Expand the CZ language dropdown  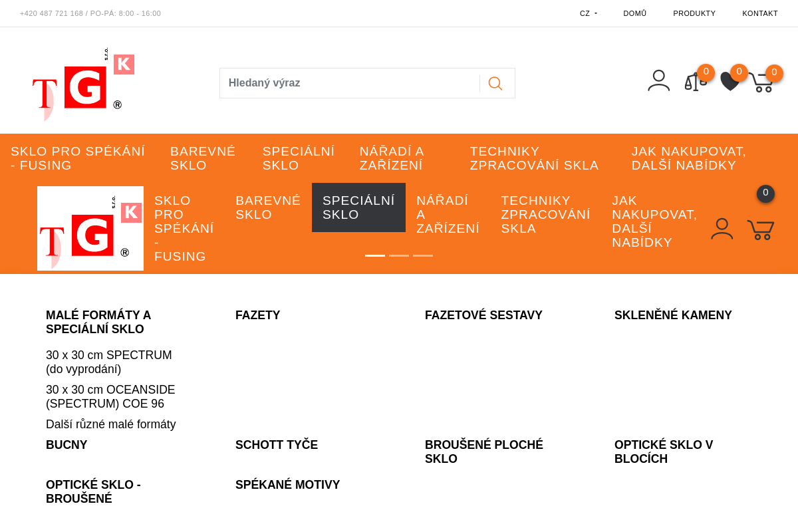588,13
